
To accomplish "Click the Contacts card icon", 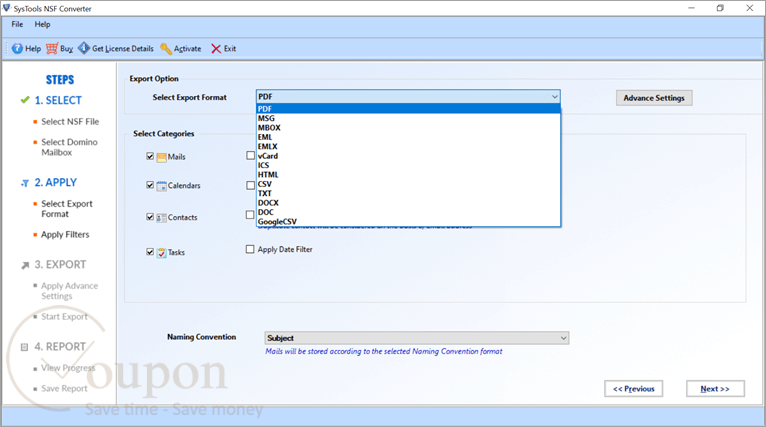I will click(162, 218).
